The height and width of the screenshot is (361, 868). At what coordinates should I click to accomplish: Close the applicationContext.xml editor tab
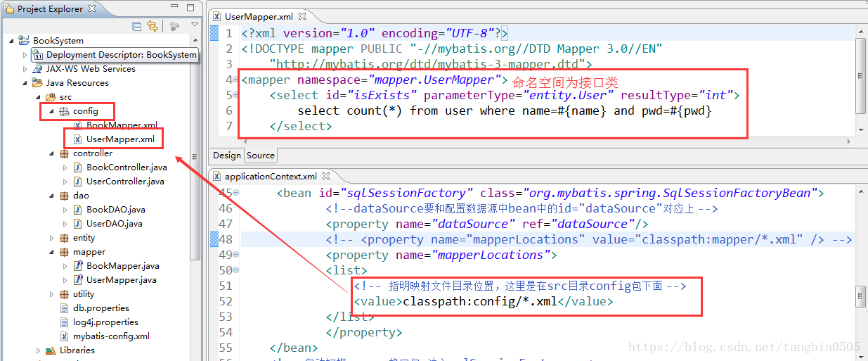[326, 176]
